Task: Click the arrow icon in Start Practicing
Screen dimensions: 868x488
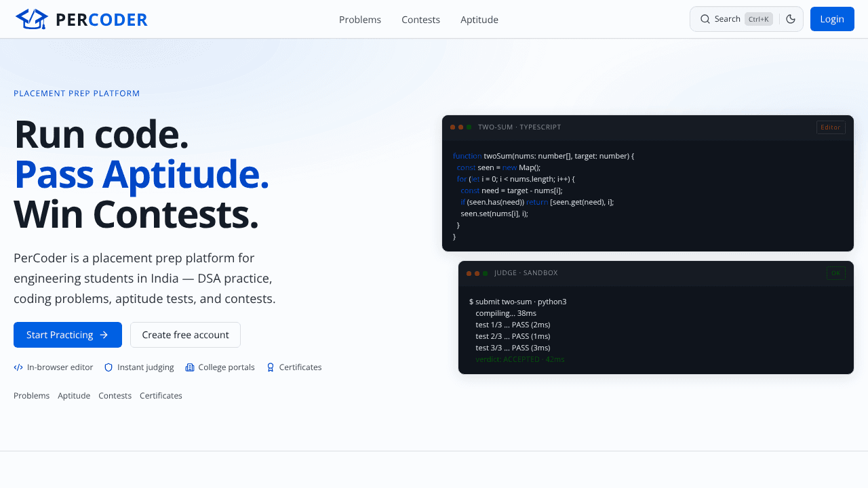Action: point(104,335)
